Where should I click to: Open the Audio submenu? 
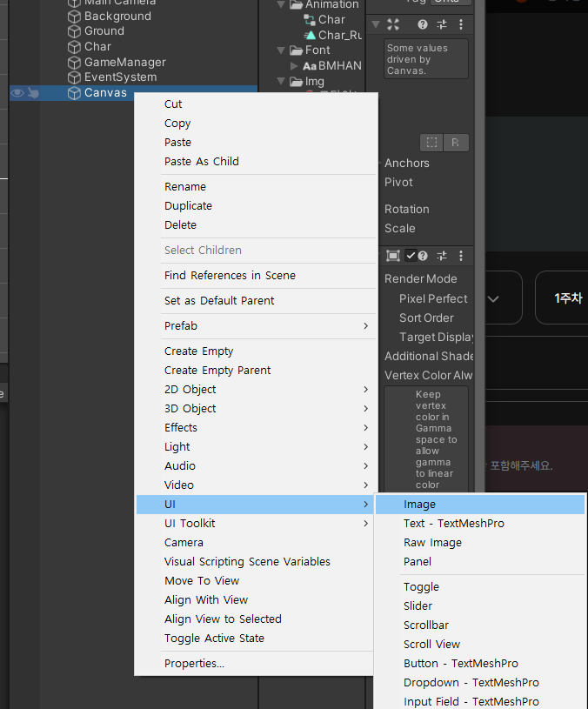pyautogui.click(x=267, y=465)
